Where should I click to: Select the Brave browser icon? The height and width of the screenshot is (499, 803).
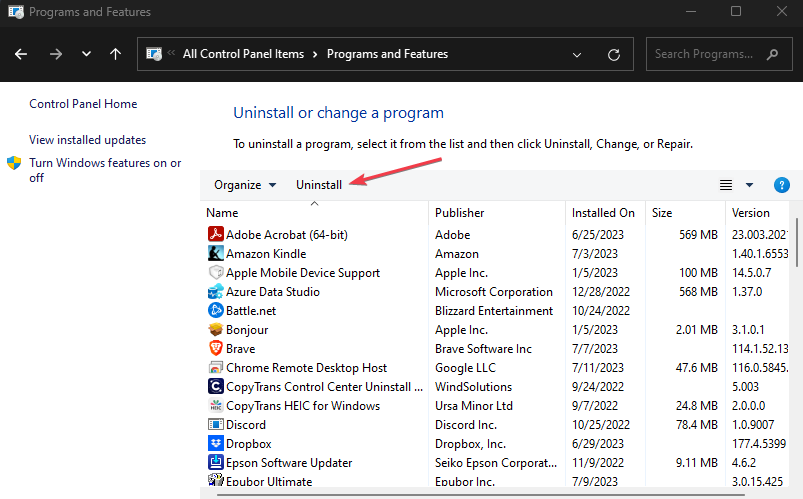215,349
